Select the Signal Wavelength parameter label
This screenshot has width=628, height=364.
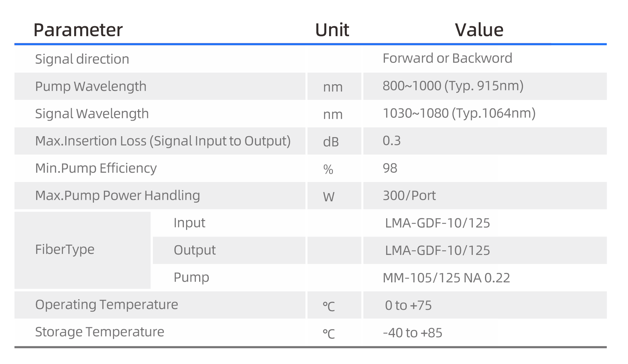tap(92, 114)
